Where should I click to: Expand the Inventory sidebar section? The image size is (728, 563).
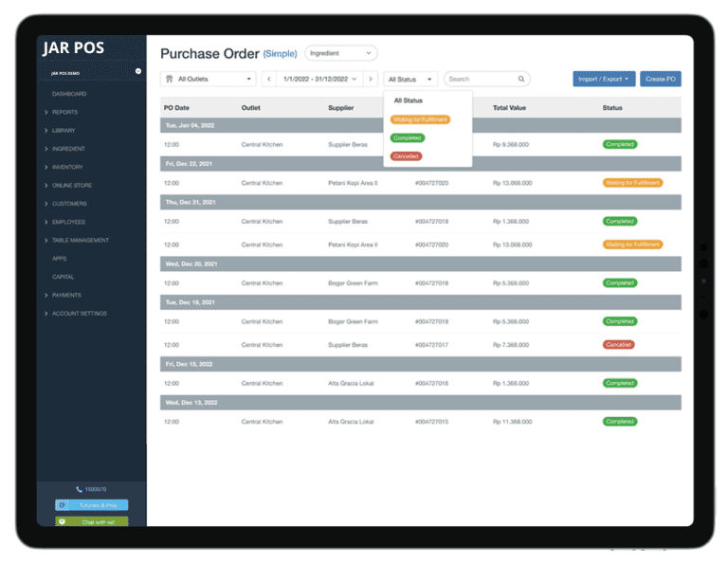click(67, 167)
